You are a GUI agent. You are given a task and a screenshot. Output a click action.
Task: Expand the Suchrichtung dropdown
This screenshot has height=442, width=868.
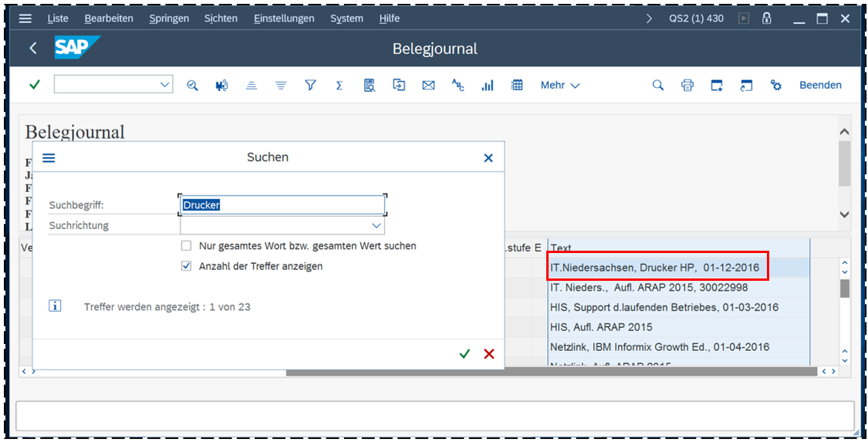(x=377, y=226)
